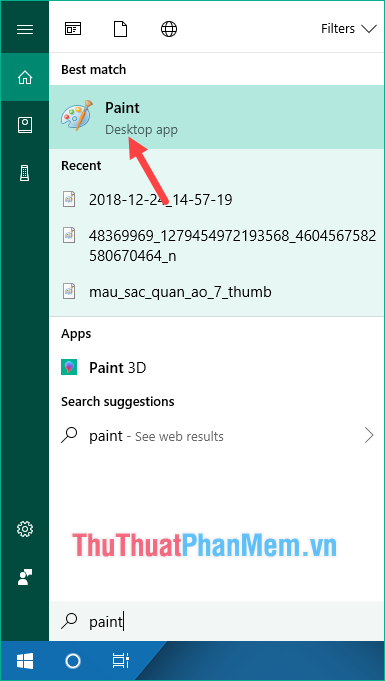The height and width of the screenshot is (681, 385).
Task: Open recent file mau_sac_quan_ao_7_thumb
Action: [x=217, y=292]
